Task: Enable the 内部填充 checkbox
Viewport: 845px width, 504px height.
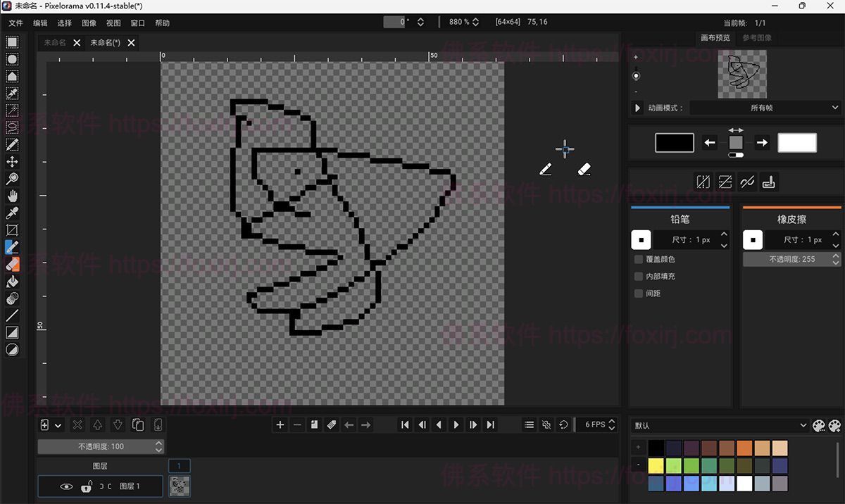Action: 639,277
